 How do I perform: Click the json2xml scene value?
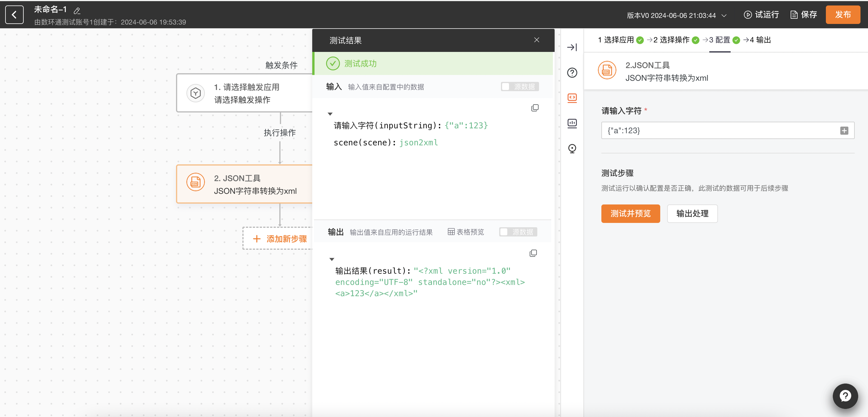418,142
